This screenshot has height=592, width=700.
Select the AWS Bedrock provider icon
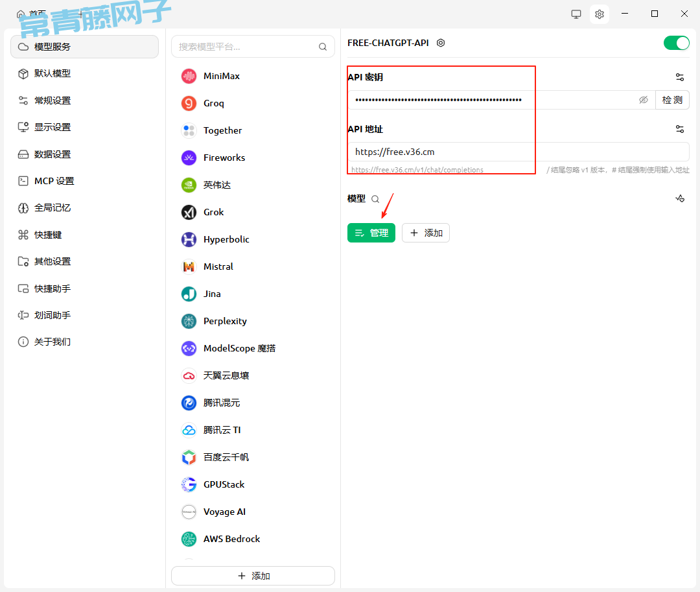[189, 539]
